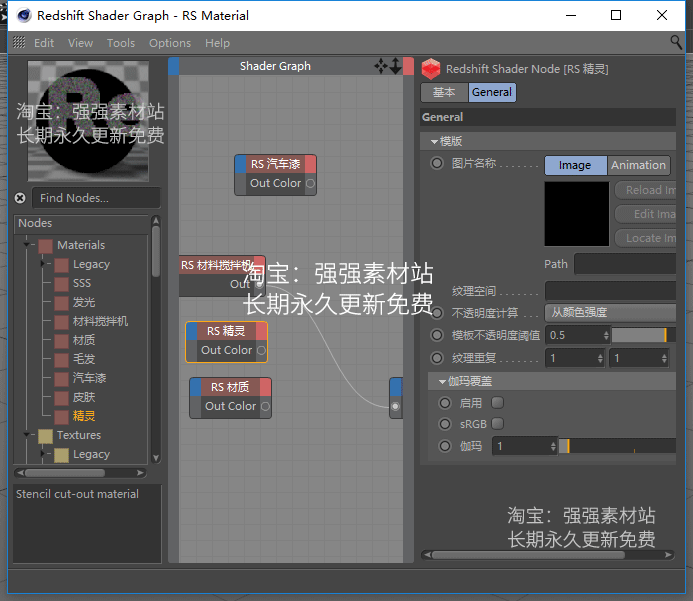
Task: Click the Image button
Action: pyautogui.click(x=575, y=165)
